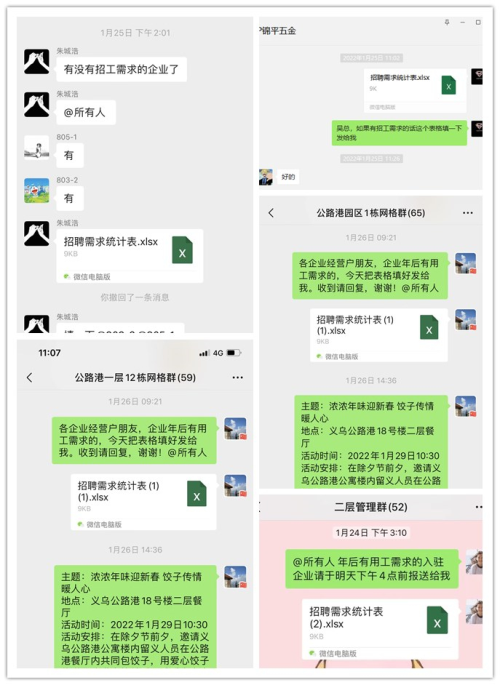Open the Excel file in the 锦平五金 chat
The image size is (500, 685).
(415, 91)
